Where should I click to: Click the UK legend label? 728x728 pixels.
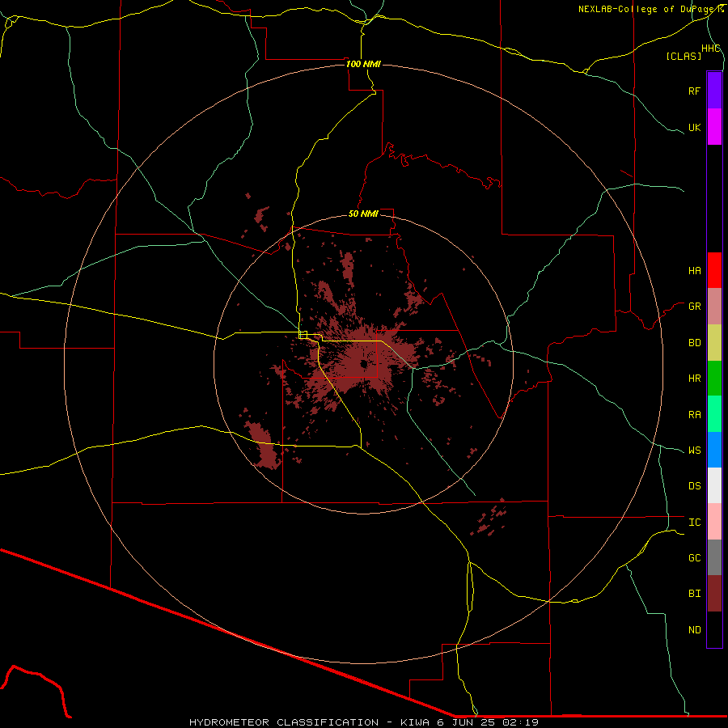694,127
